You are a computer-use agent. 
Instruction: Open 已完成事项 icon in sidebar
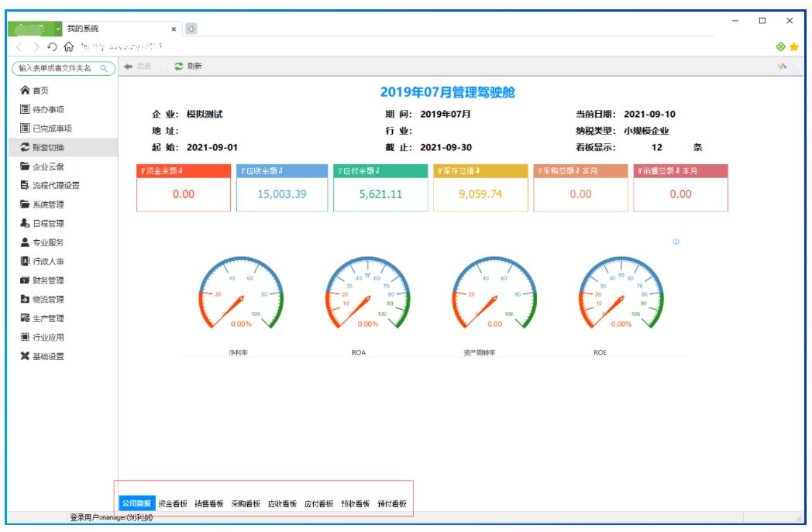24,128
